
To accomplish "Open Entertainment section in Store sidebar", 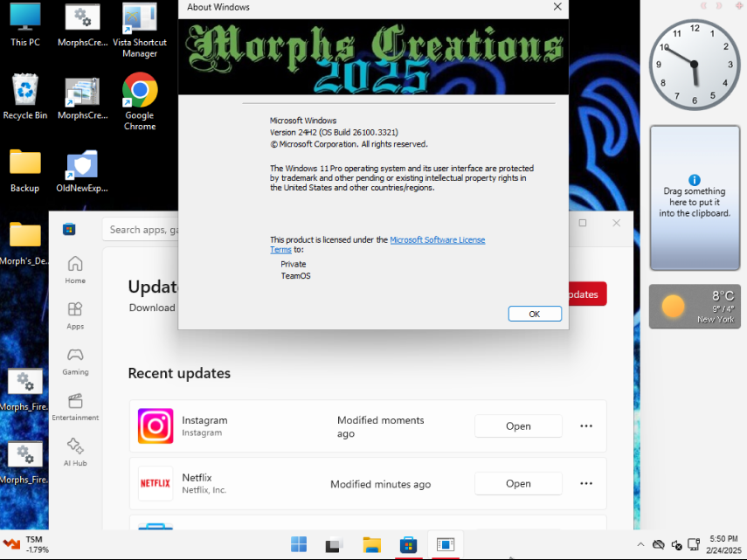I will pos(75,407).
